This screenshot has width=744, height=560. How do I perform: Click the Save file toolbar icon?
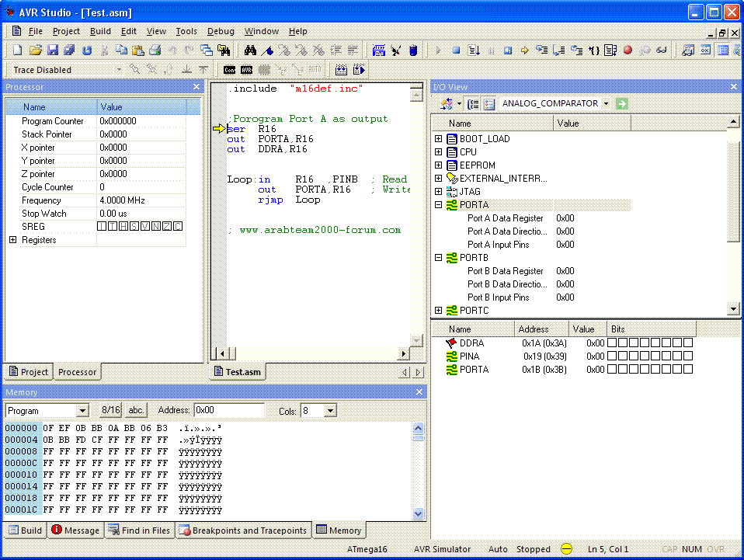53,50
